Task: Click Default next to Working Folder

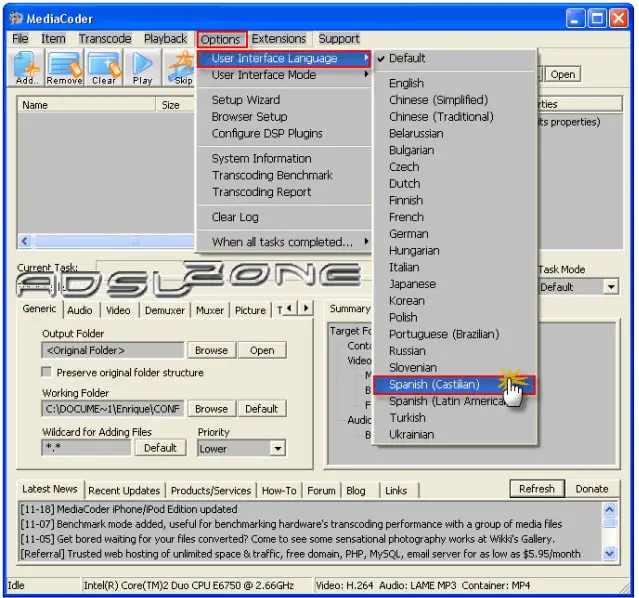Action: click(x=262, y=408)
